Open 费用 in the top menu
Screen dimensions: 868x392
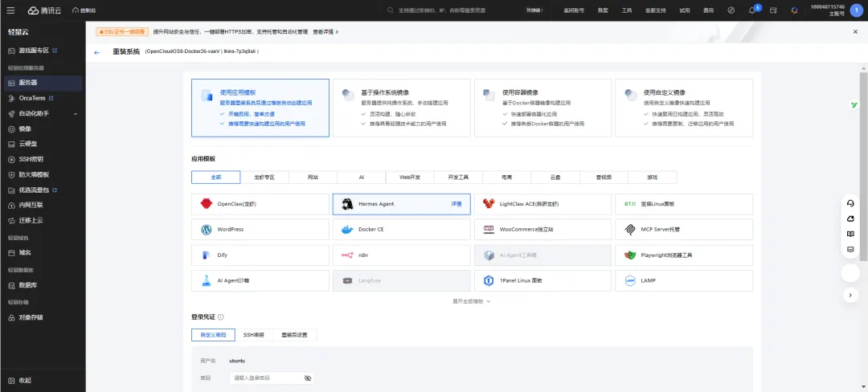708,10
